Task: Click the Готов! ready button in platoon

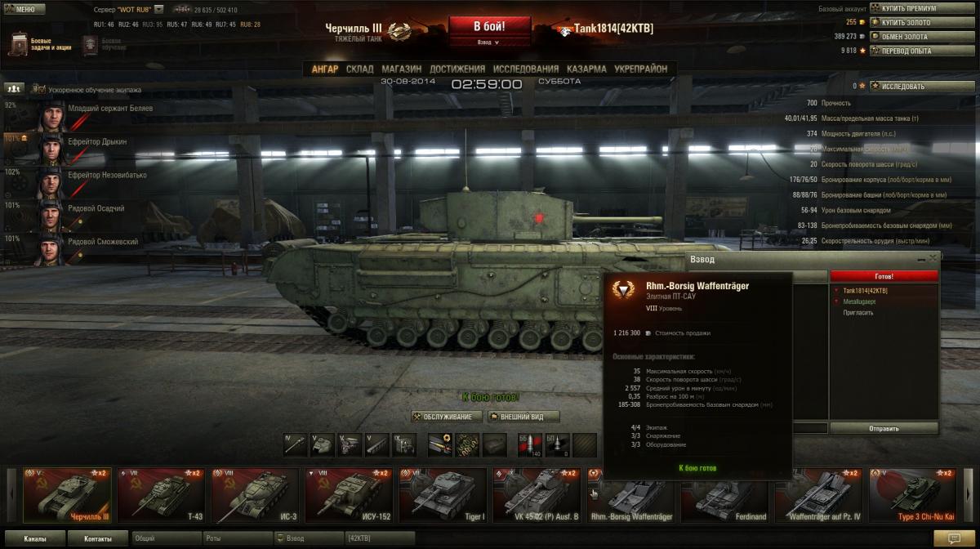Action: [x=884, y=276]
